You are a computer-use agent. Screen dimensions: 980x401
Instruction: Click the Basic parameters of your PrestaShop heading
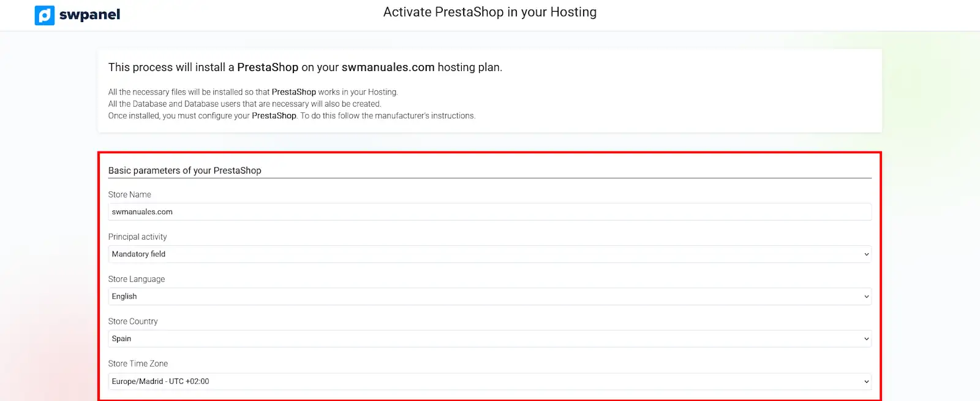click(x=184, y=170)
